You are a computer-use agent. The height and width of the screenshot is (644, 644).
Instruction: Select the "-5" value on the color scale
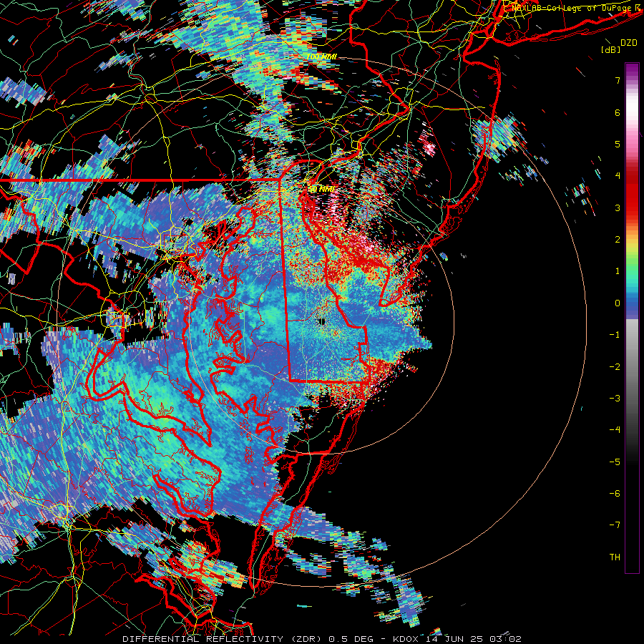[x=615, y=462]
